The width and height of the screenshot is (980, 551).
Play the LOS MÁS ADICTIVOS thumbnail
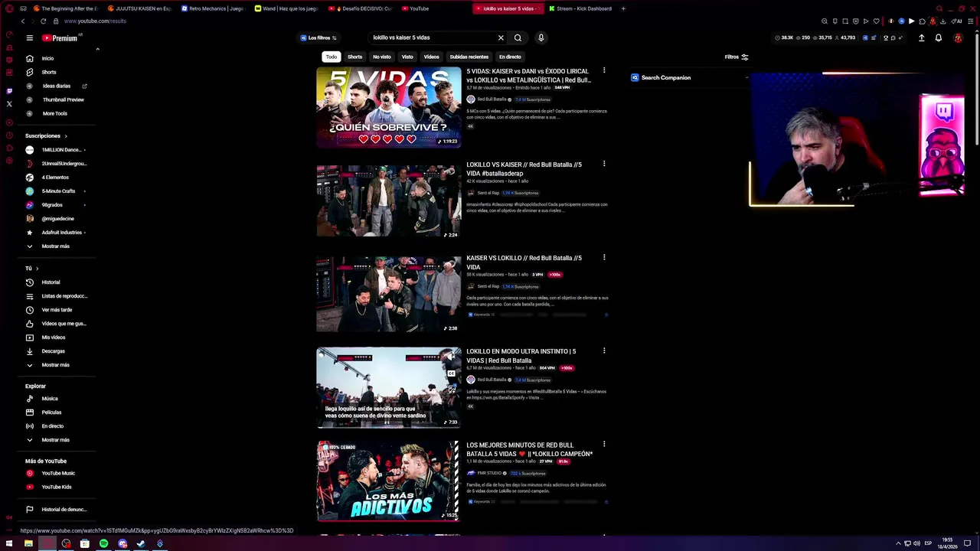[x=389, y=481]
